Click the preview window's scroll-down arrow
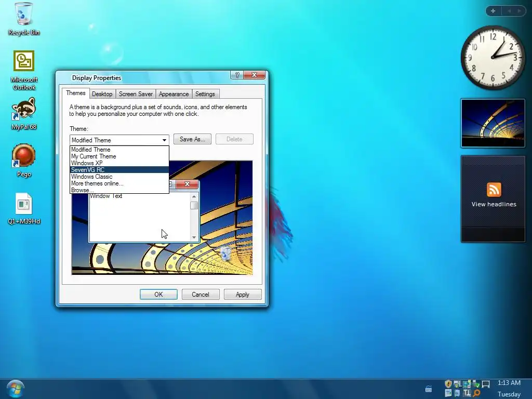This screenshot has width=532, height=399. coord(194,237)
